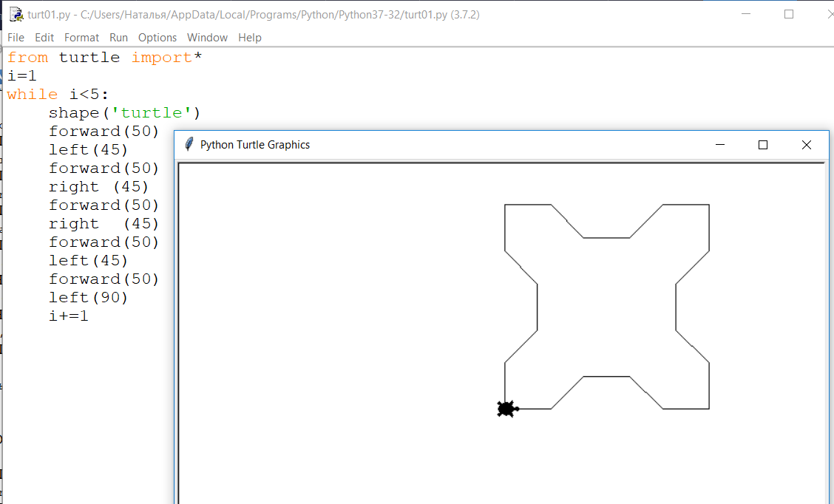Screen dimensions: 834x504
Task: Click the Python Turtle Graphics title text
Action: tap(255, 145)
